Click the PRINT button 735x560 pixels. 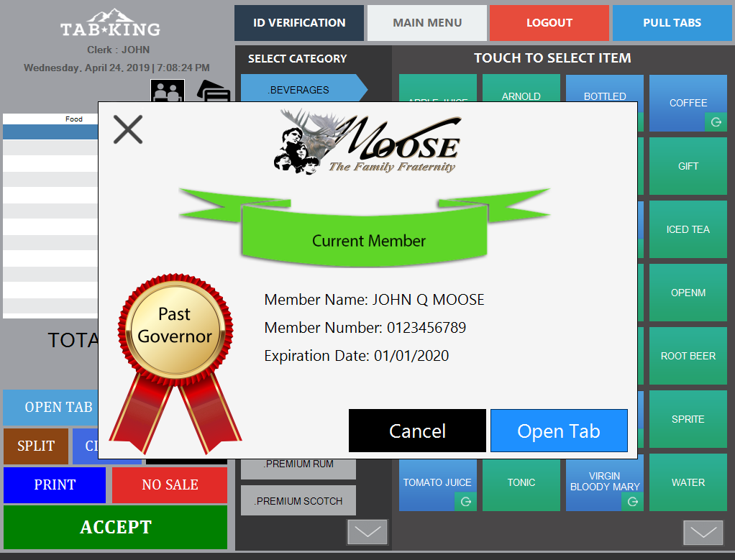coord(55,485)
